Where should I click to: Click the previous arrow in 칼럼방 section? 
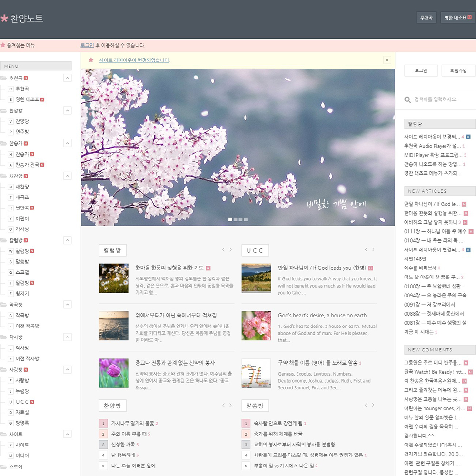click(223, 250)
